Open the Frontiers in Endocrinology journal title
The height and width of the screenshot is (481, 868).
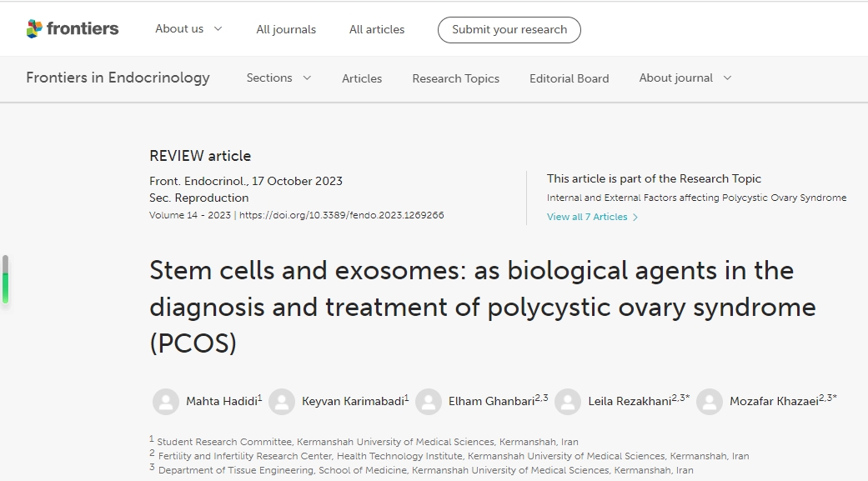pos(118,78)
